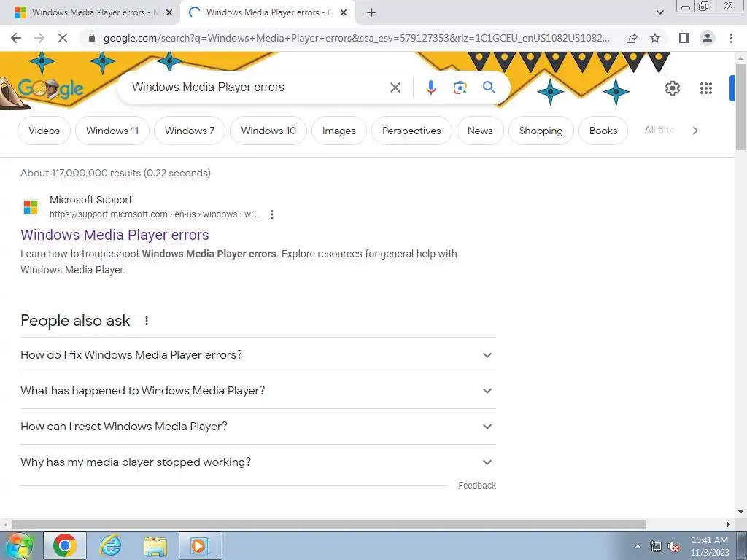Bookmark this page with star icon
The height and width of the screenshot is (560, 747).
[655, 38]
